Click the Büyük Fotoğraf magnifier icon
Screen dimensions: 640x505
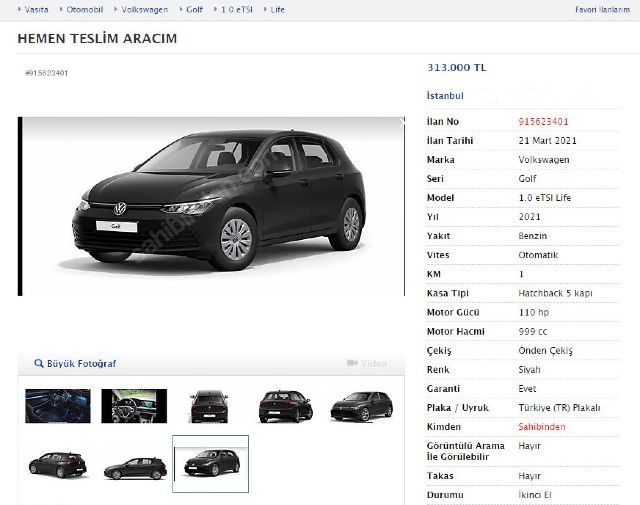pyautogui.click(x=39, y=363)
